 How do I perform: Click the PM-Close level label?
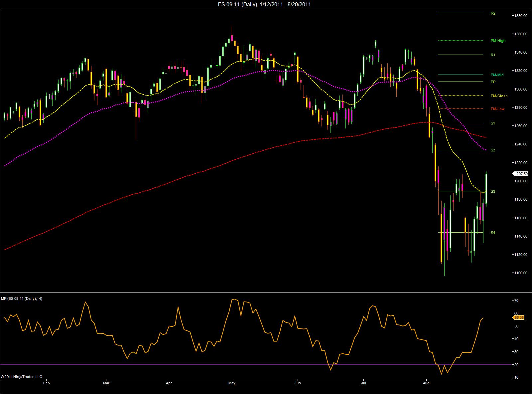pos(499,96)
